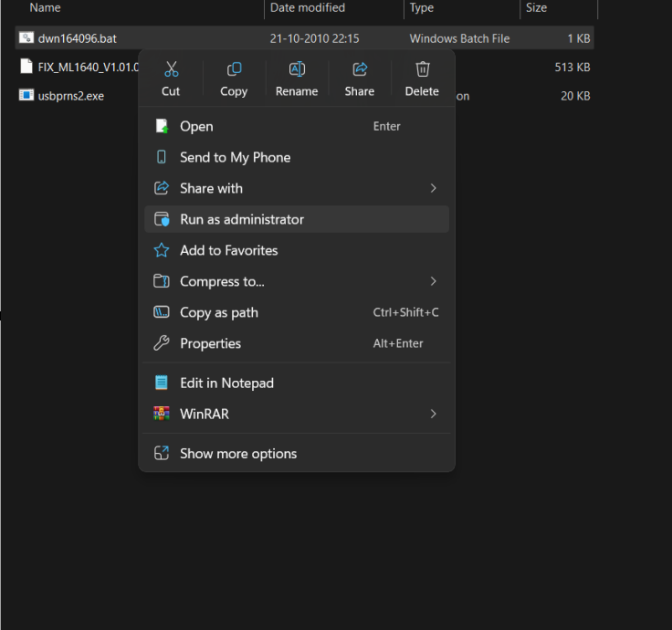Choose Send to My Phone
Screen dimensions: 672x630
(x=235, y=157)
